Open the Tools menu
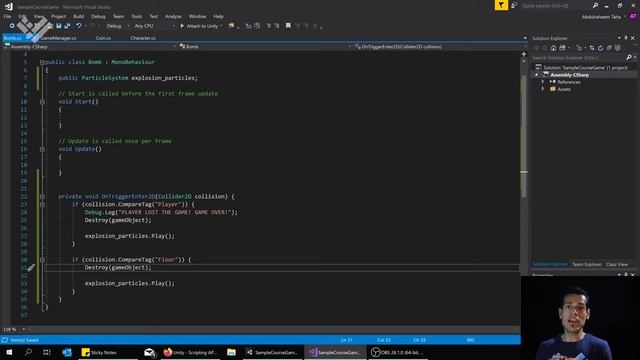640x360 pixels. point(136,16)
